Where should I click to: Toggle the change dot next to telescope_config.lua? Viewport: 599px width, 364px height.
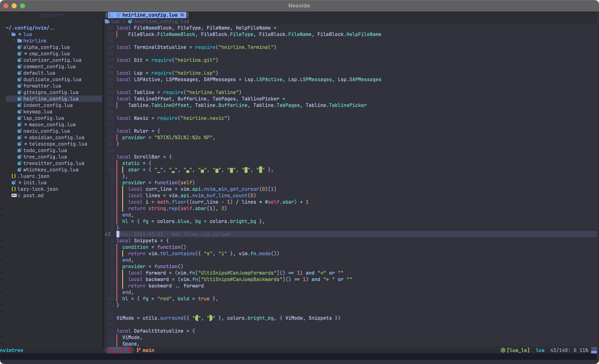pos(26,144)
